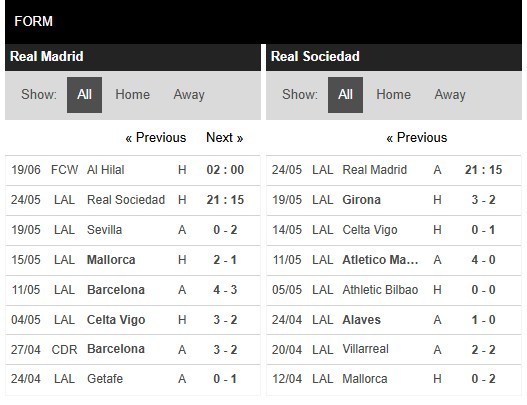The width and height of the screenshot is (527, 405).
Task: Show Home matches for Real Sociedad
Action: (393, 94)
